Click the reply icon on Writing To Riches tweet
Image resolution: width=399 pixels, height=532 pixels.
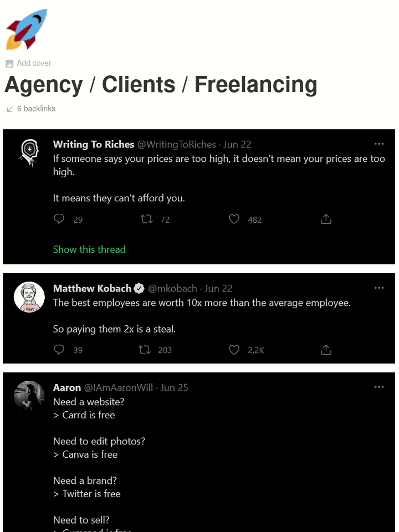(59, 219)
